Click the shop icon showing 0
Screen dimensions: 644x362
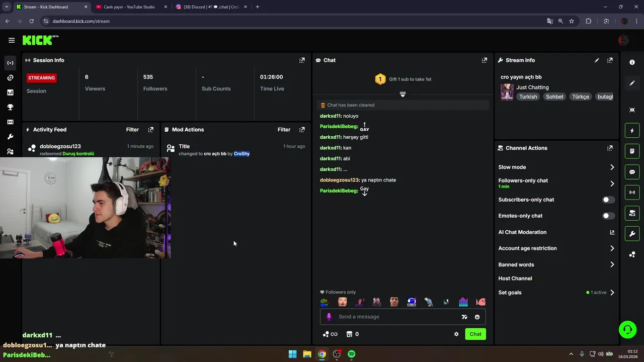coord(353,334)
